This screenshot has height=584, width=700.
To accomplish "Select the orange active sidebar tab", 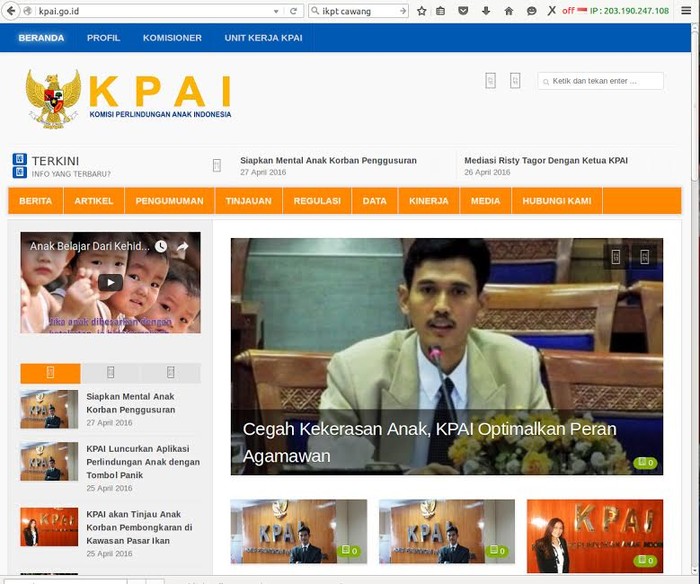I will pyautogui.click(x=50, y=373).
